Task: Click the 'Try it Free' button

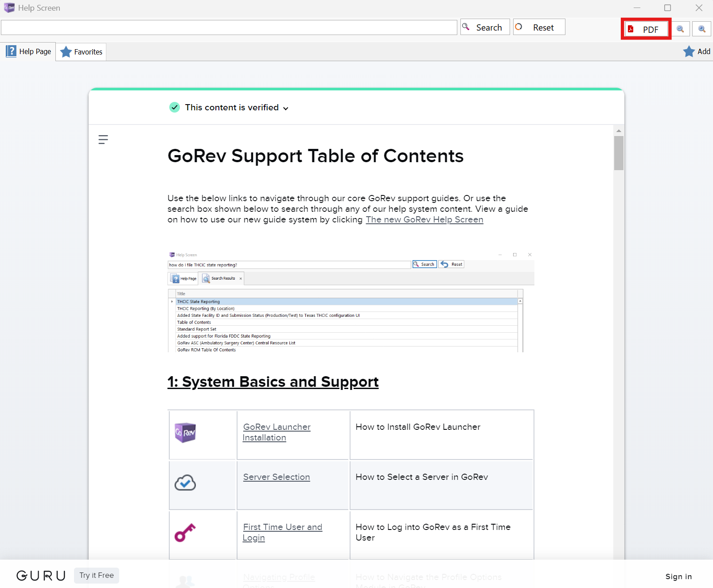Action: point(97,576)
